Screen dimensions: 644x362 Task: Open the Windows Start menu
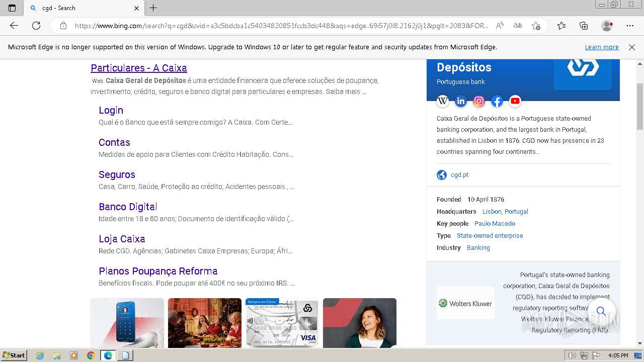point(14,355)
